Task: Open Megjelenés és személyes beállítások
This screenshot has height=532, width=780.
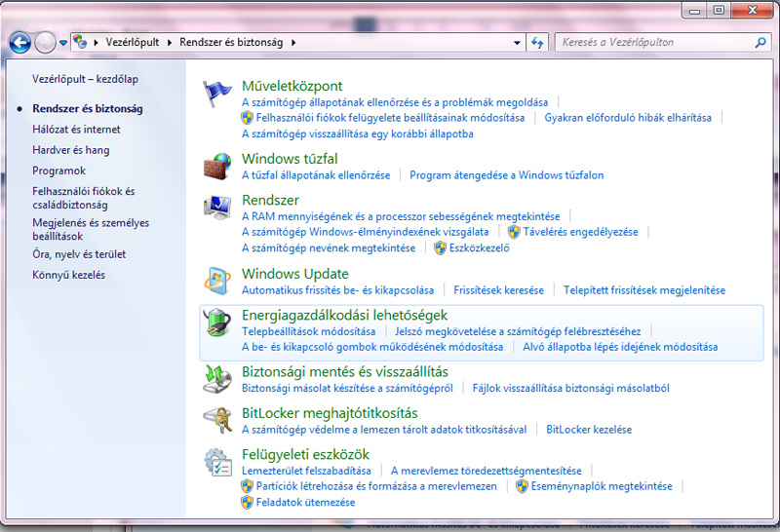Action: click(91, 229)
